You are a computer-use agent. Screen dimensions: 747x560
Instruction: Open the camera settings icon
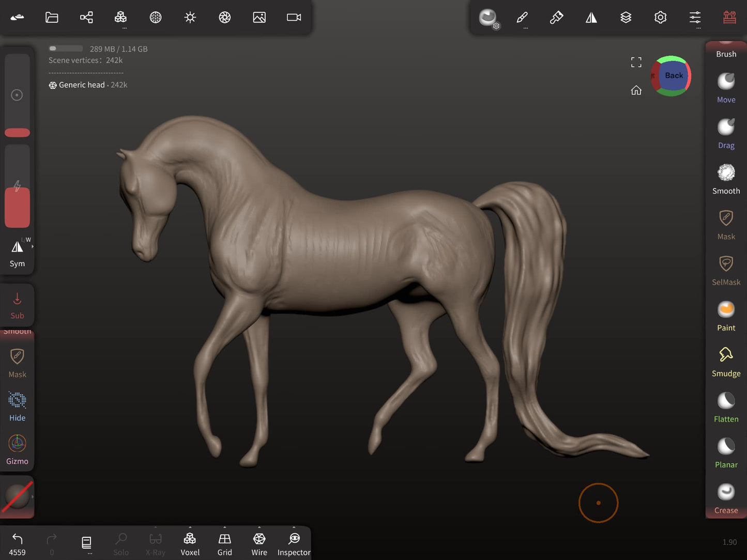coord(294,18)
